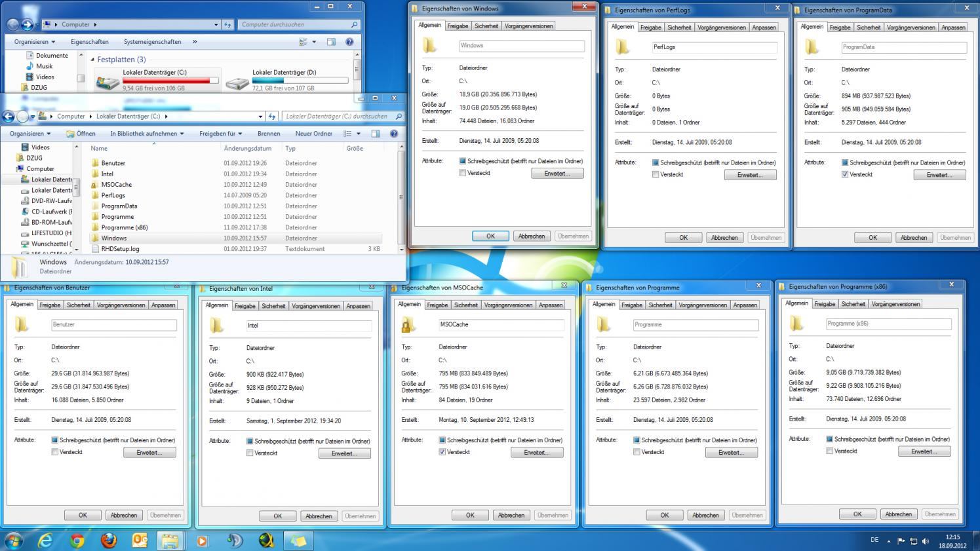The width and height of the screenshot is (980, 551).
Task: Open address history dropdown in C: Explorer
Action: tap(260, 117)
